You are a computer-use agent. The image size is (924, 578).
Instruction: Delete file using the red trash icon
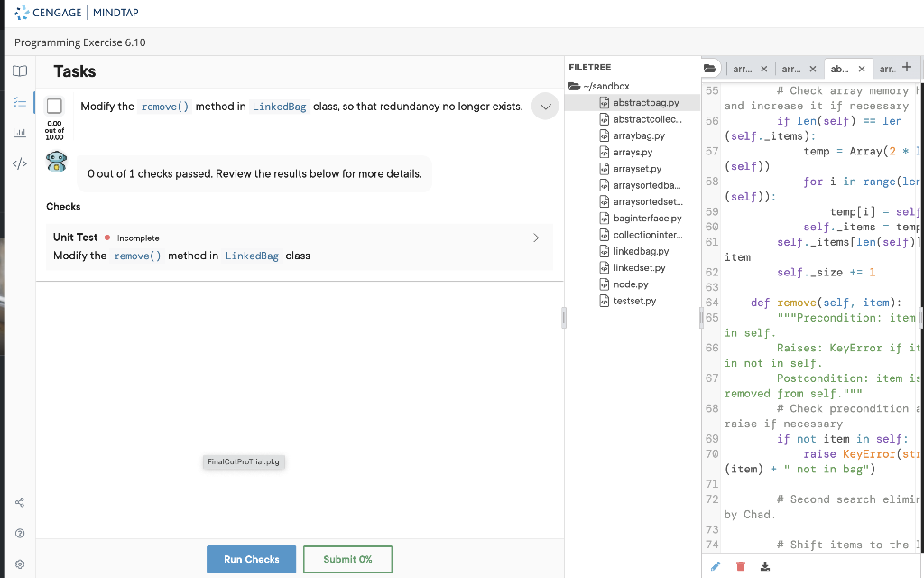point(740,565)
